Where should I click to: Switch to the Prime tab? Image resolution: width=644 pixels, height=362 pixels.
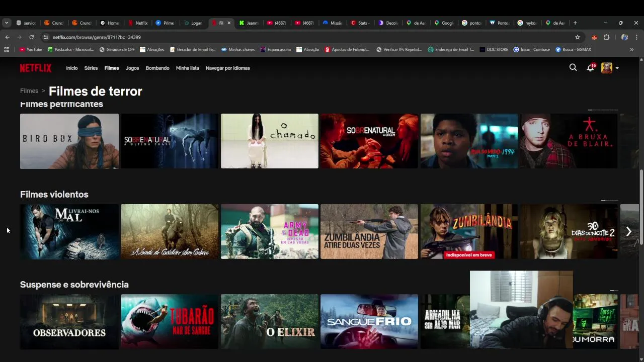coord(165,23)
